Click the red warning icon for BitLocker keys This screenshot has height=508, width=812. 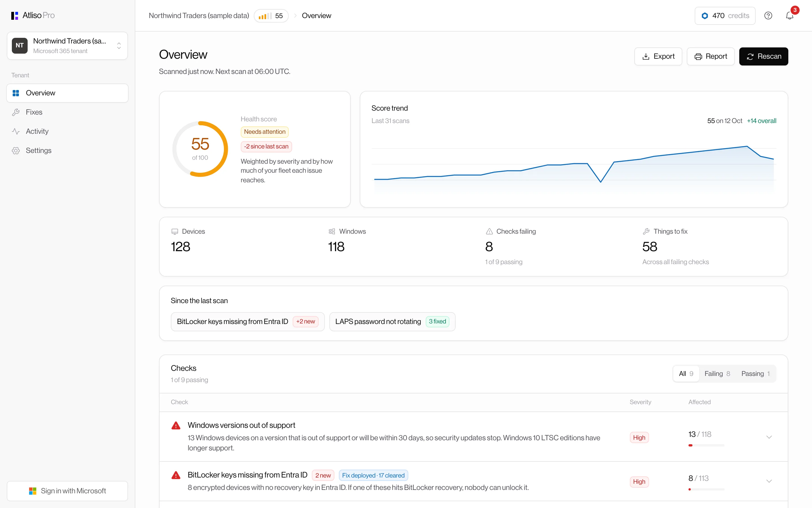[176, 475]
